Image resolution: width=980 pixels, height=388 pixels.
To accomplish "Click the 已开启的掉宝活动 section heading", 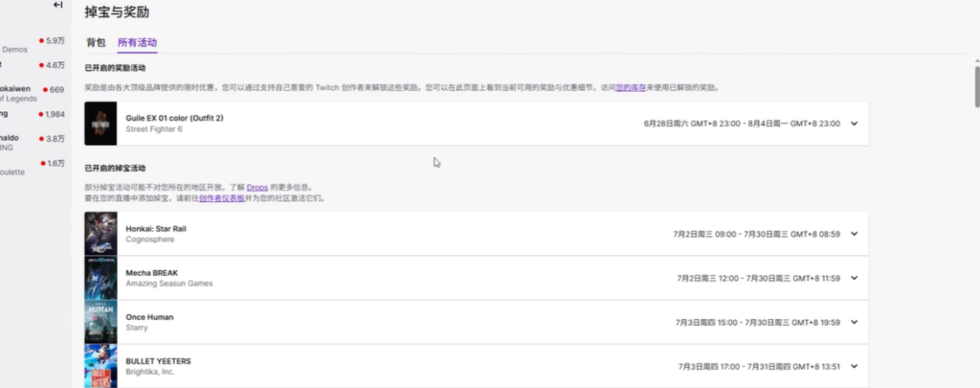I will tap(115, 169).
